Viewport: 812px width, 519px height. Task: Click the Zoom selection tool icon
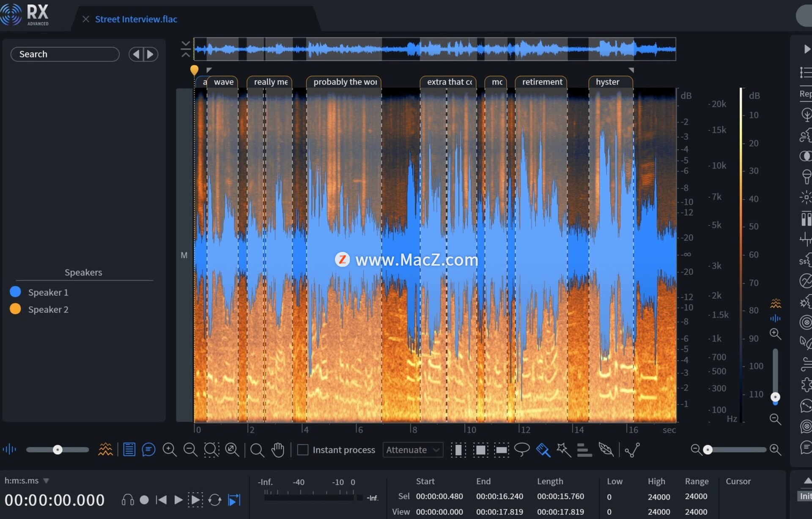point(211,450)
